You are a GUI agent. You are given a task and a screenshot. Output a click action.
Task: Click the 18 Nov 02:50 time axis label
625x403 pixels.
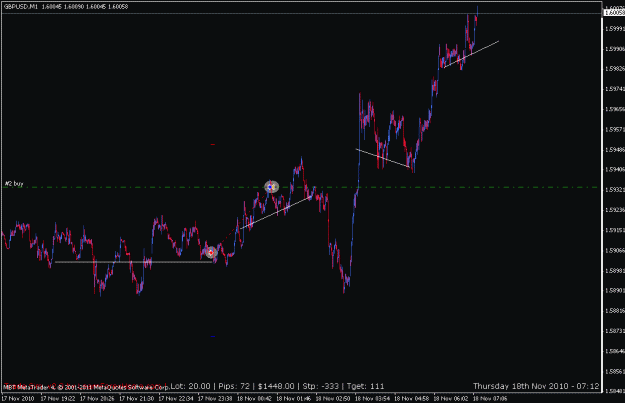(x=333, y=398)
